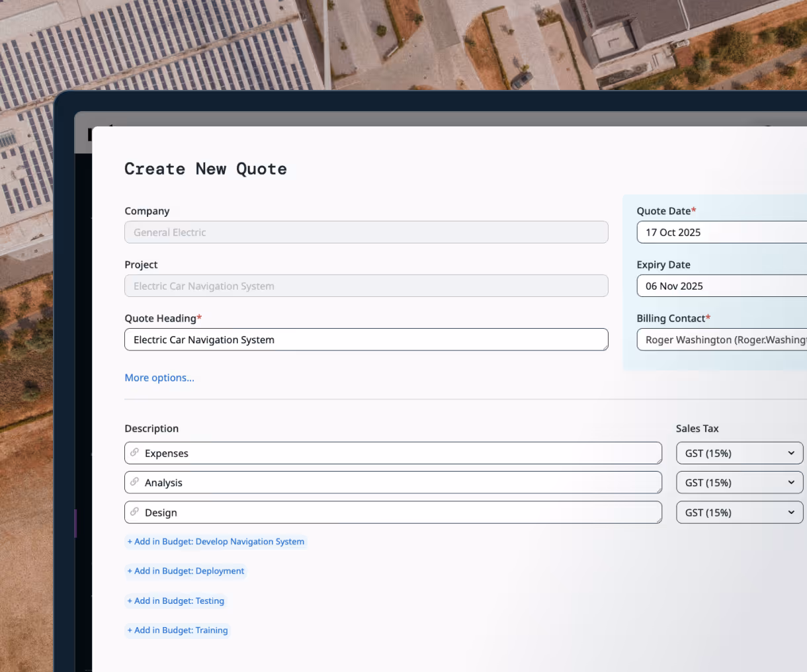Click the More options... link
Image resolution: width=807 pixels, height=672 pixels.
(159, 378)
